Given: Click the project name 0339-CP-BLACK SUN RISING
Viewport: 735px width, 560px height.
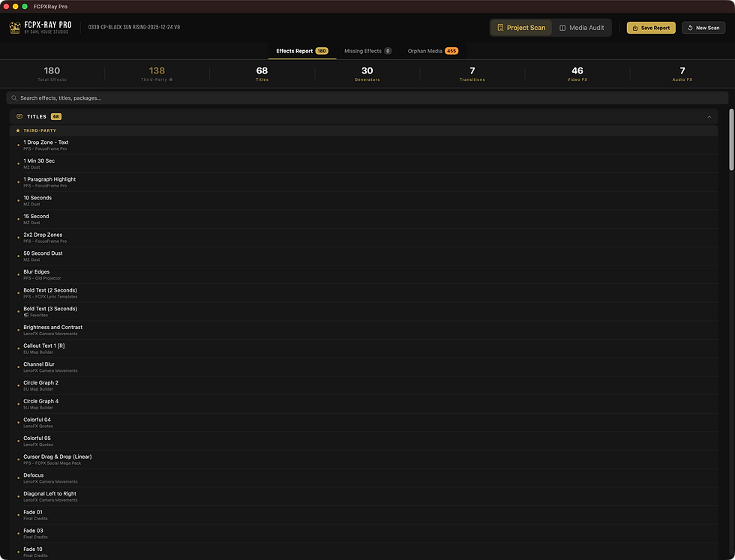Looking at the screenshot, I should 134,27.
